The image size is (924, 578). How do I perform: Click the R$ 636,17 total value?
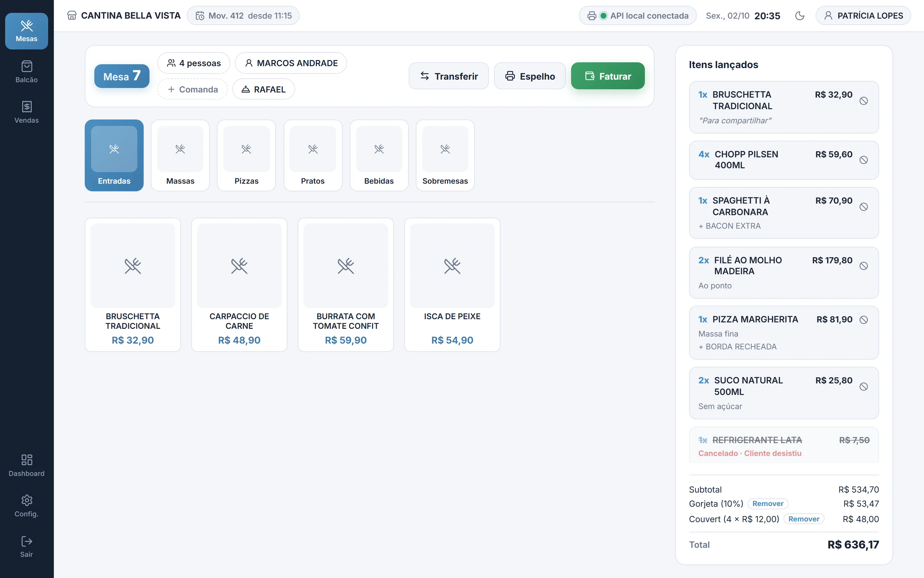853,544
